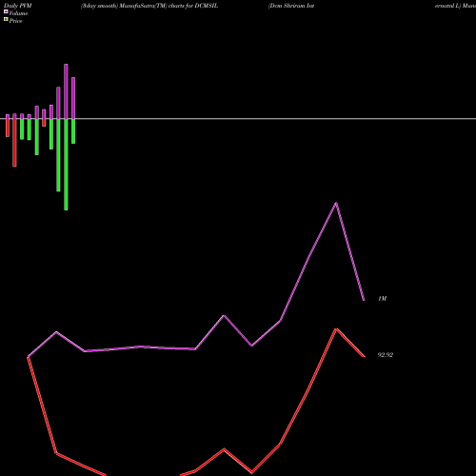This screenshot has width=476, height=476.
Task: Click the 'Dcm Shriram' company name text
Action: 288,6
